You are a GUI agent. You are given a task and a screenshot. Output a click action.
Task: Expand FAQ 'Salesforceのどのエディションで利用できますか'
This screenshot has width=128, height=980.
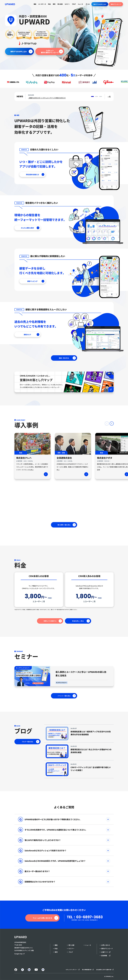(x=64, y=850)
